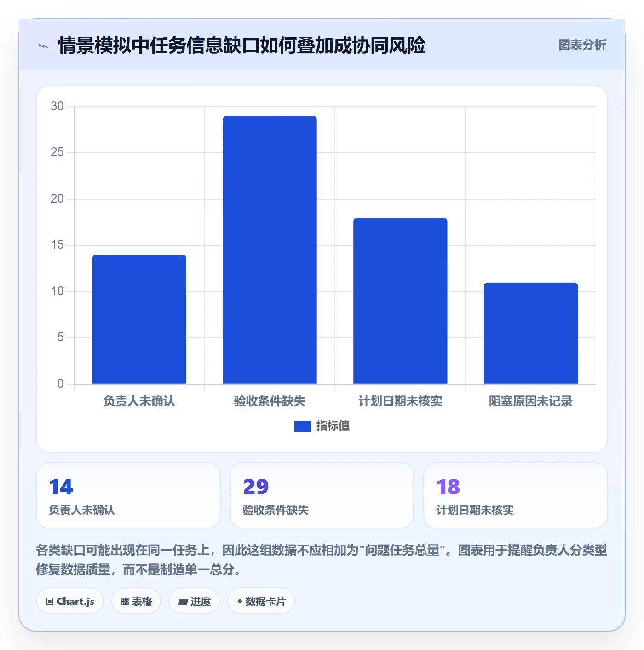
Task: Click the 数据卡片 tag chip
Action: click(x=261, y=601)
